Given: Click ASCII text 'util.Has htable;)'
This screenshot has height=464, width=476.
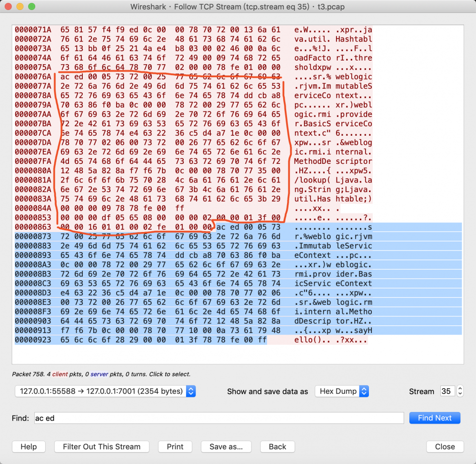Looking at the screenshot, I should click(333, 199).
